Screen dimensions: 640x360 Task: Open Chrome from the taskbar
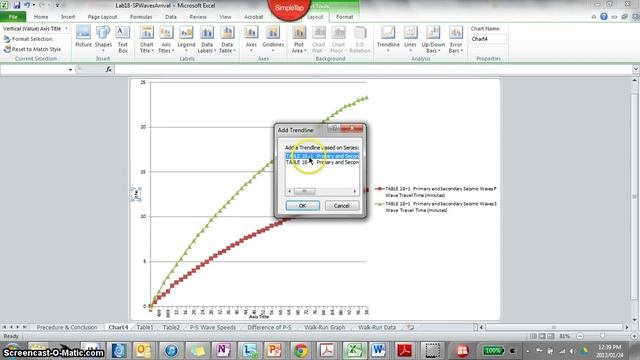(301, 350)
